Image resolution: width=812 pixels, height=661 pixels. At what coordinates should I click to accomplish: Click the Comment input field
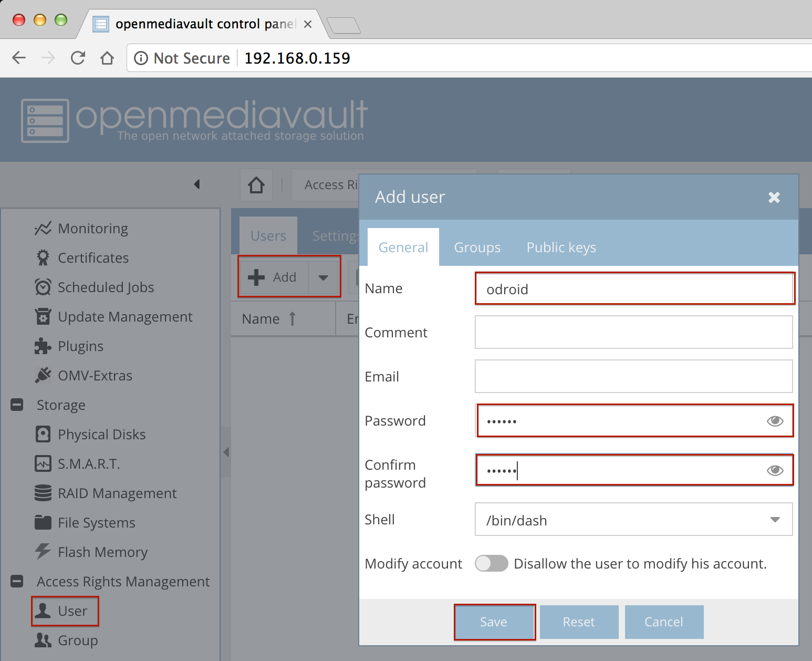(634, 332)
